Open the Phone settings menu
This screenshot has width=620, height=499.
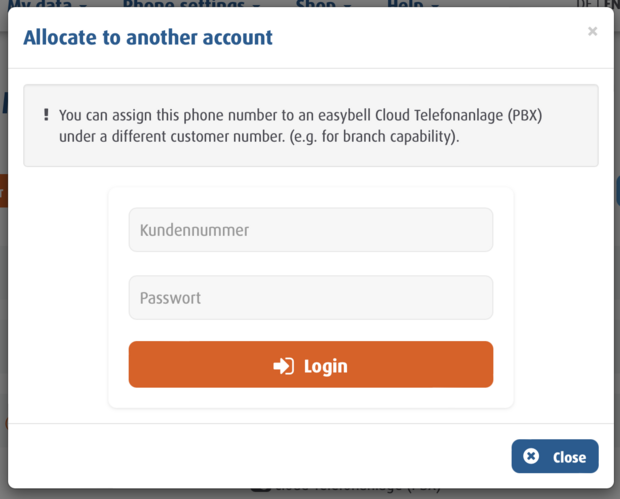(x=185, y=4)
